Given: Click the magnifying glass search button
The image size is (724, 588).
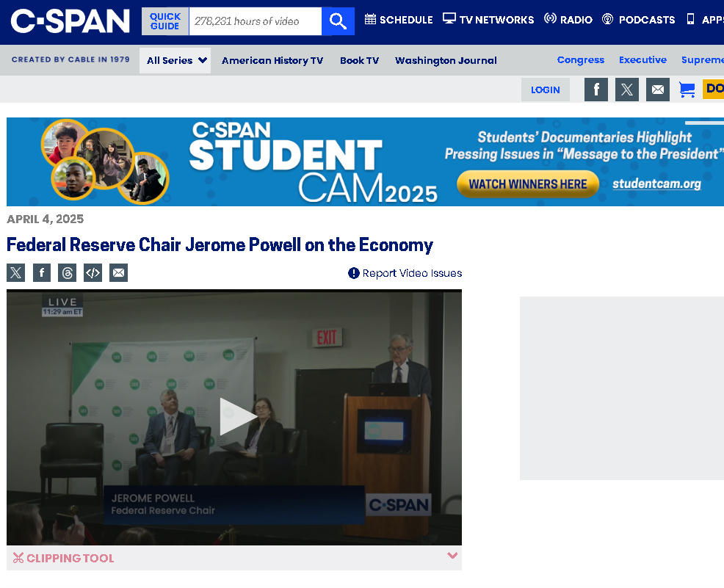Looking at the screenshot, I should click(338, 21).
